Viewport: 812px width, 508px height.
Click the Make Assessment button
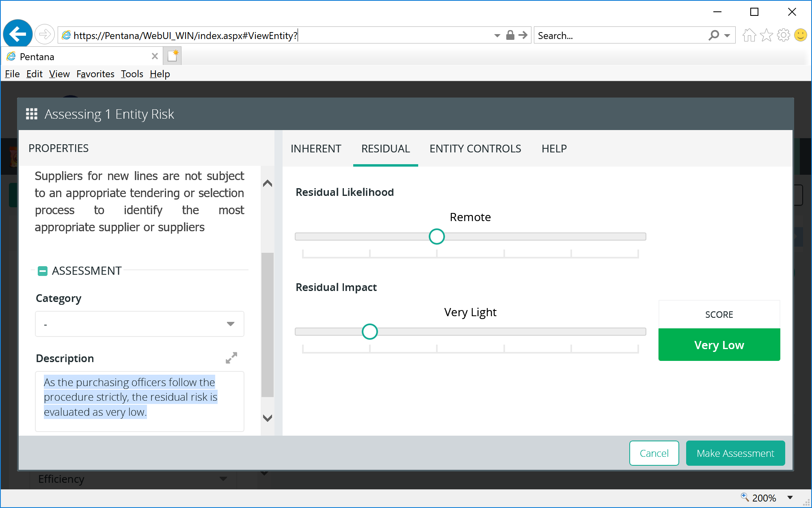(x=735, y=453)
